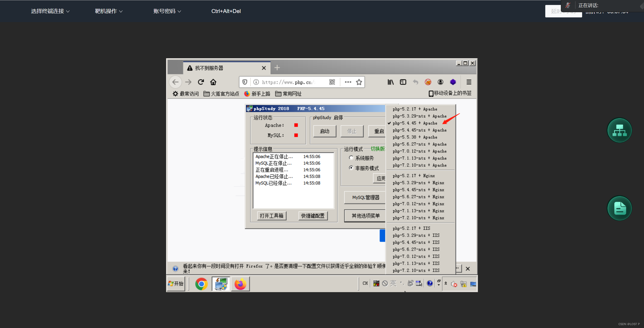Go to Firefox home page icon
644x328 pixels.
(x=213, y=82)
